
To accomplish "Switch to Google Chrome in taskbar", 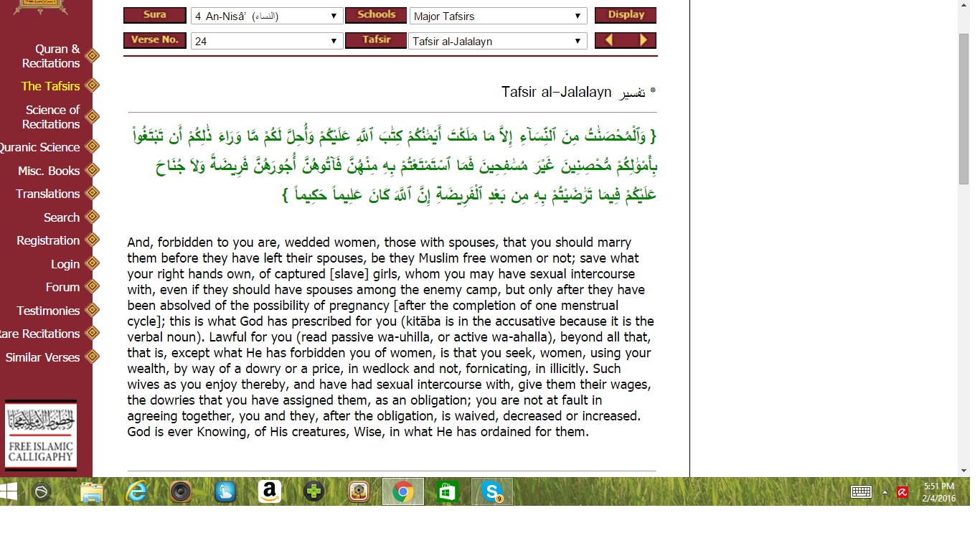I will coord(403,492).
